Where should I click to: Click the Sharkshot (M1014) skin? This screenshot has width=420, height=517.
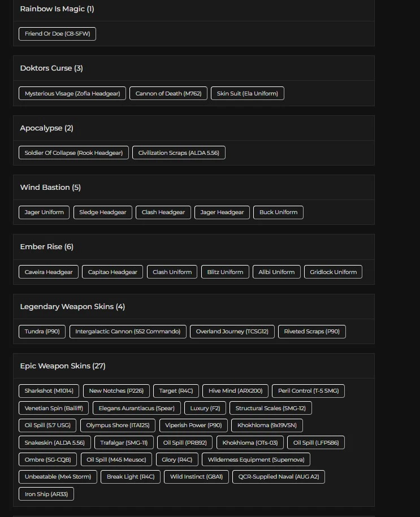49,391
